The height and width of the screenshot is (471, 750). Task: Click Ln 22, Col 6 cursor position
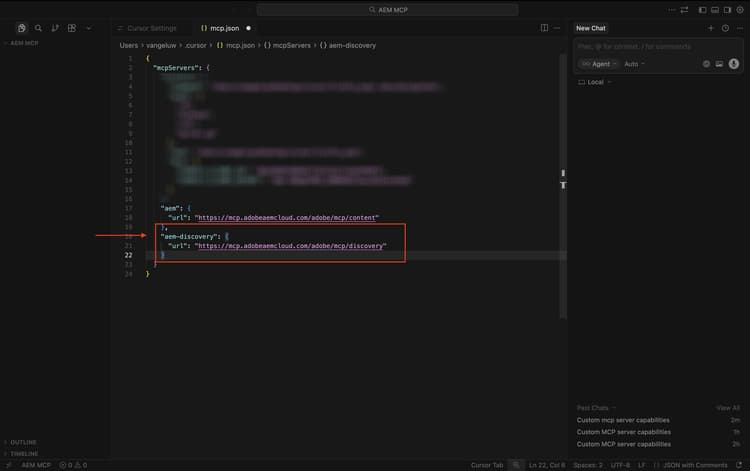547,465
